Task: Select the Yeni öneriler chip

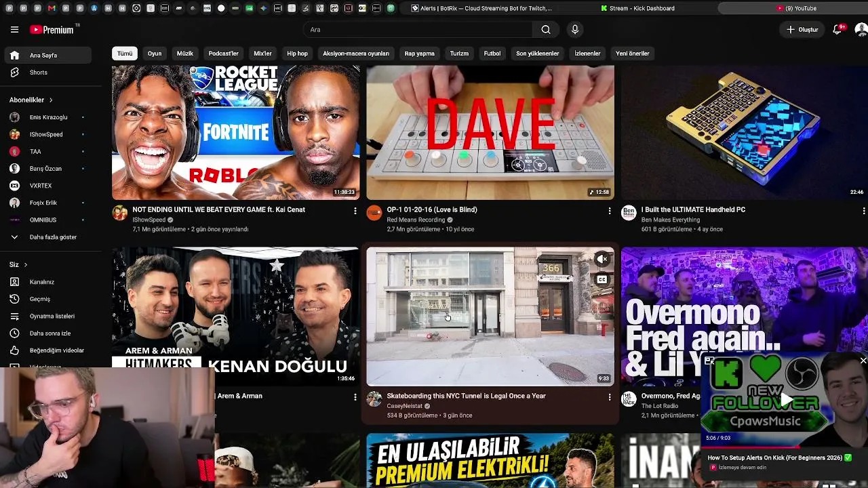Action: pos(633,54)
